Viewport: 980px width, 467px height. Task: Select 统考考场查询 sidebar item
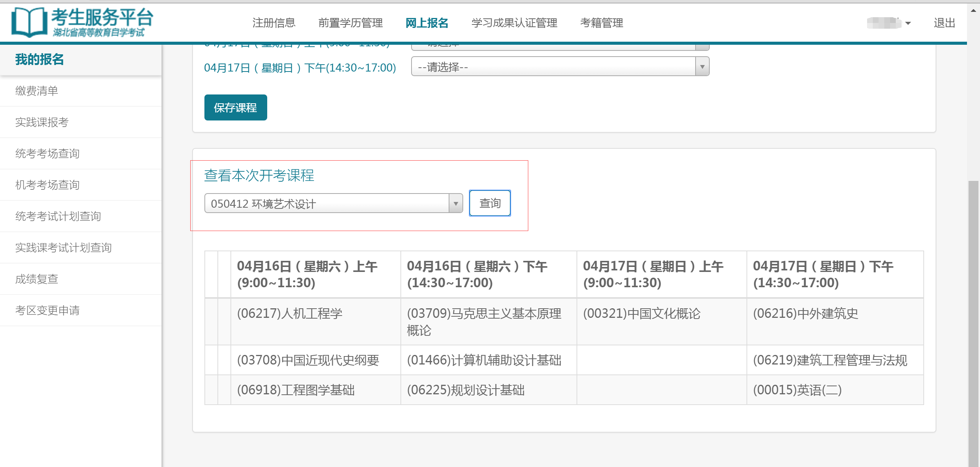[47, 154]
